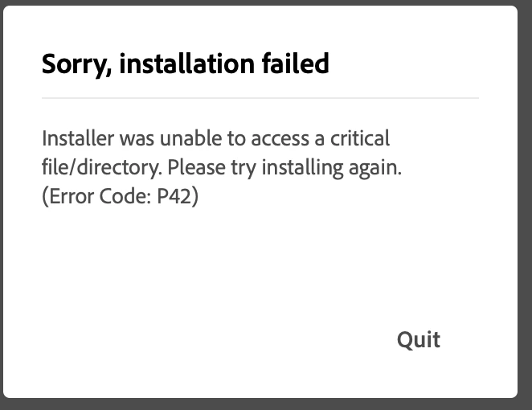
Task: Click the Quit button
Action: pos(419,340)
